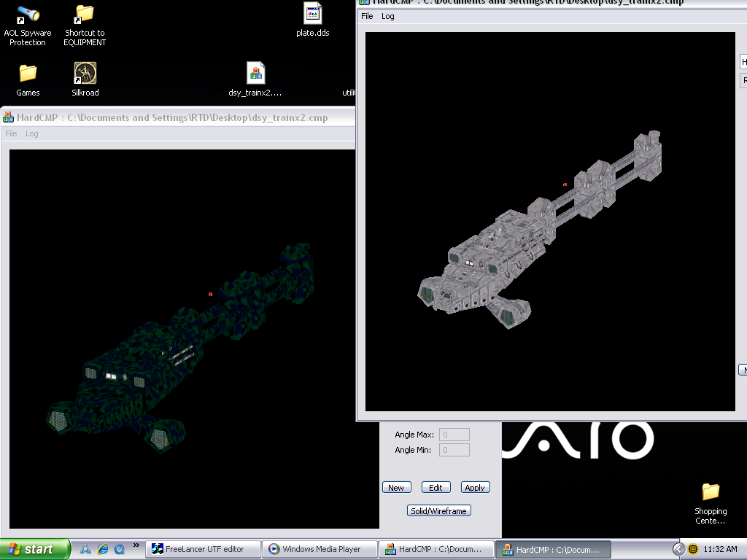747x560 pixels.
Task: Select the Shortcut to EQUIPMENT folder icon
Action: pyautogui.click(x=85, y=15)
